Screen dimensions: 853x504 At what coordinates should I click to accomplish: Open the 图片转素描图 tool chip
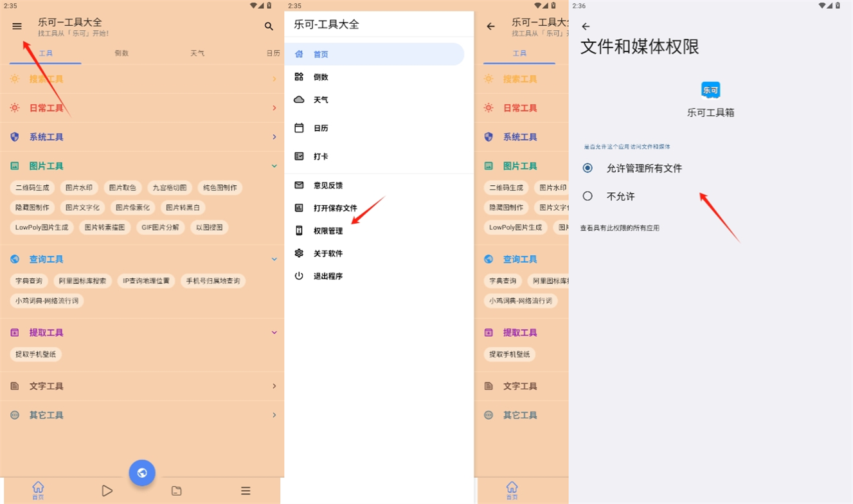(105, 227)
